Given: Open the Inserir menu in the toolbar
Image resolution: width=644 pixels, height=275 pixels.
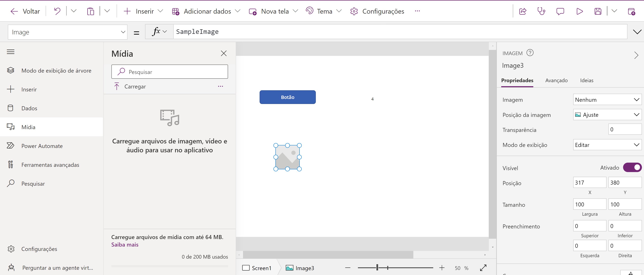Looking at the screenshot, I should point(143,11).
